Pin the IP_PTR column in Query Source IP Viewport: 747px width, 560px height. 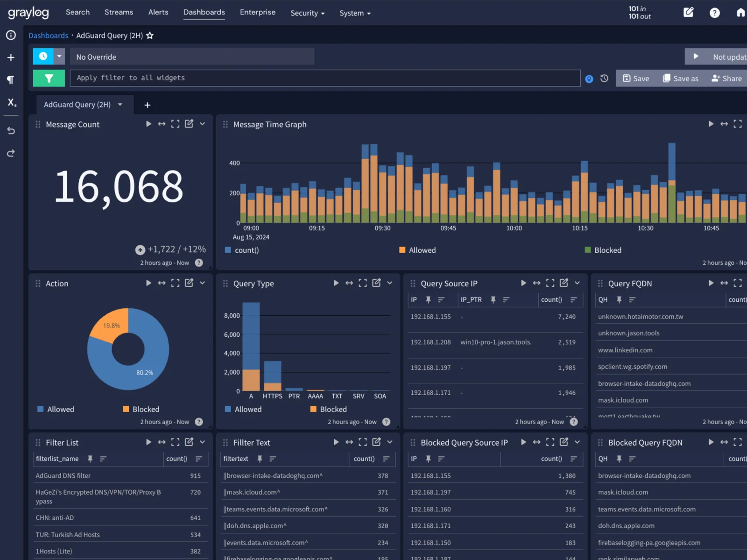tap(493, 300)
